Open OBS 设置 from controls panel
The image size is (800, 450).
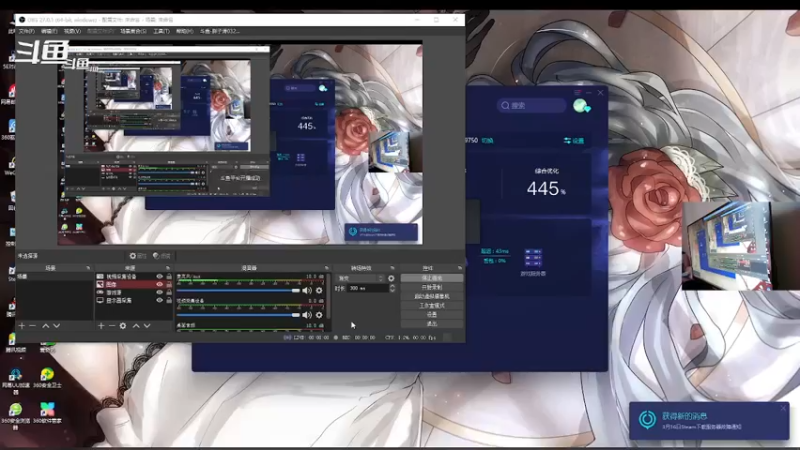[432, 315]
